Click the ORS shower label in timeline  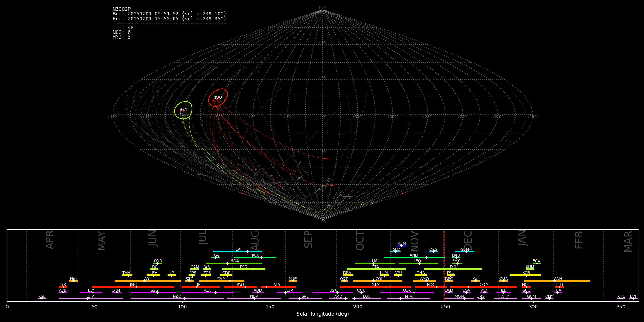(433, 250)
